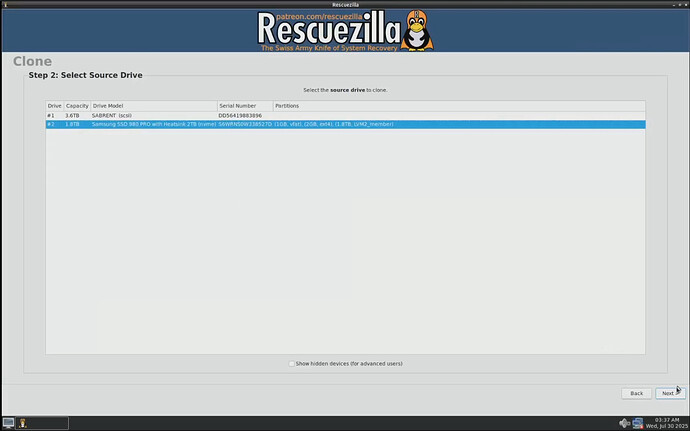
Task: Open the patreon.com/rescuezilla link in banner
Action: click(x=319, y=16)
